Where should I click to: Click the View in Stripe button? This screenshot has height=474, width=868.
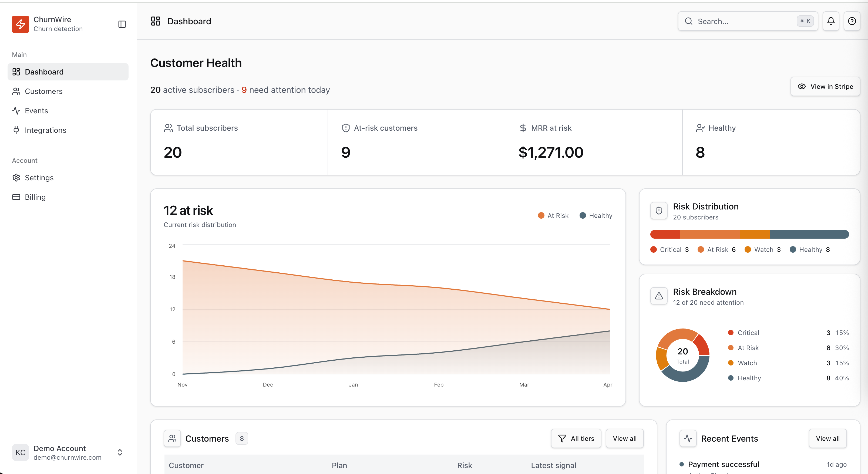[x=825, y=87]
